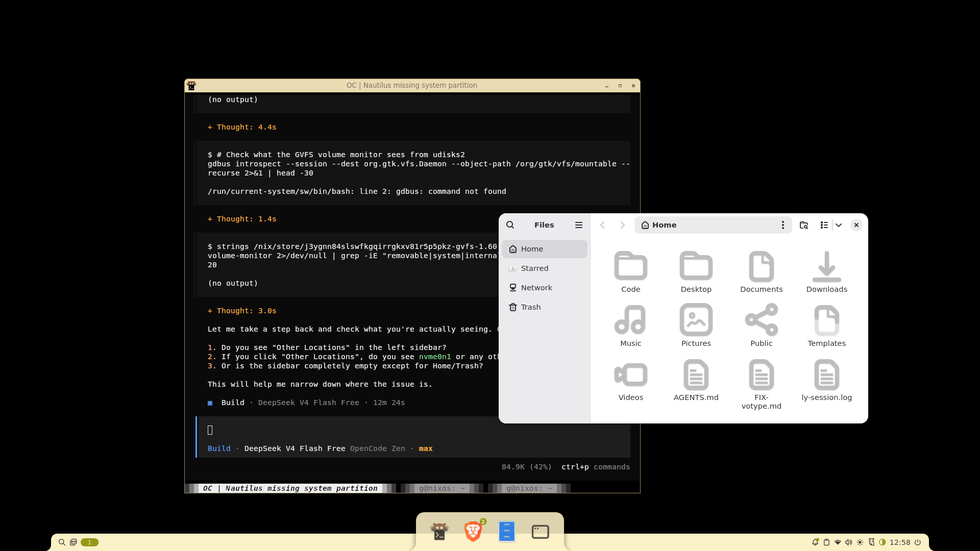Select the Downloads folder
Screen dimensions: 980x551
(x=826, y=271)
